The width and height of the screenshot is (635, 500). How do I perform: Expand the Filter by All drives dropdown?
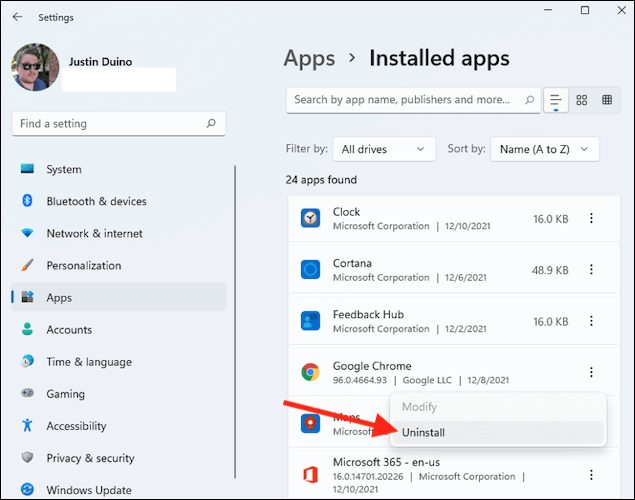(x=384, y=149)
